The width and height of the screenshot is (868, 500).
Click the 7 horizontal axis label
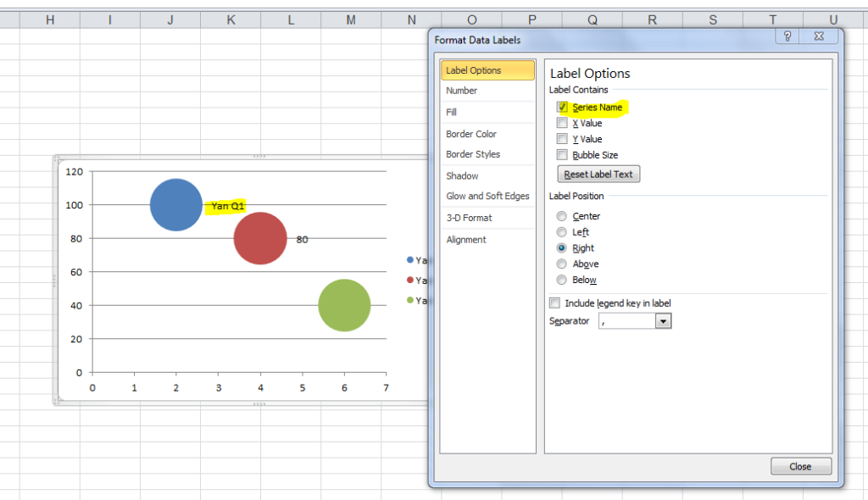tap(386, 387)
